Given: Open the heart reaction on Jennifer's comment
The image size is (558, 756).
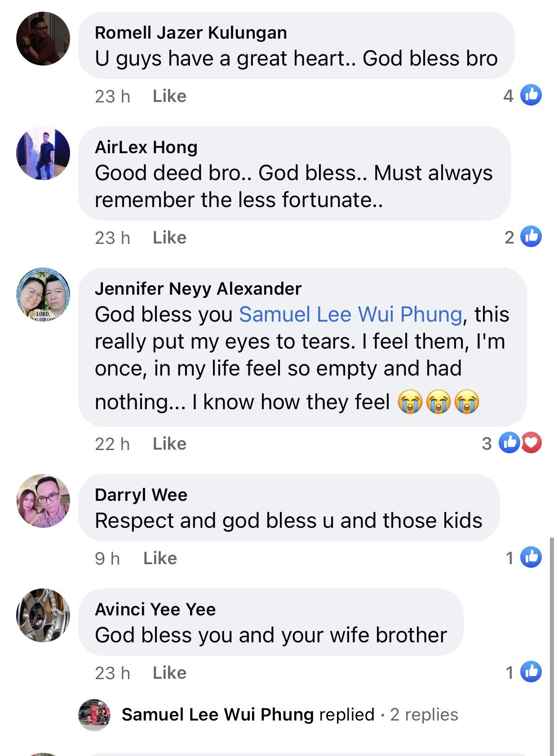Looking at the screenshot, I should click(x=531, y=443).
